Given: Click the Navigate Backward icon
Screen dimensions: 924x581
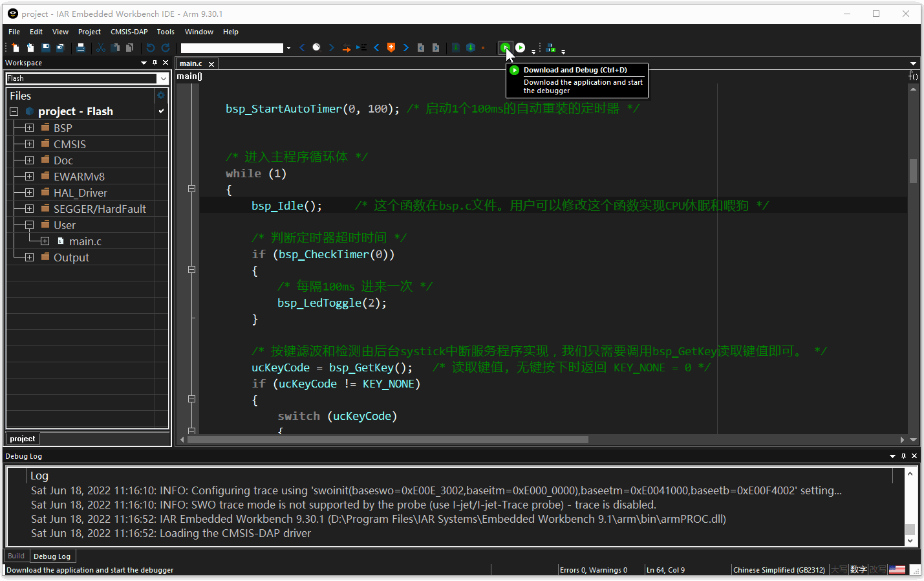Looking at the screenshot, I should coord(421,47).
